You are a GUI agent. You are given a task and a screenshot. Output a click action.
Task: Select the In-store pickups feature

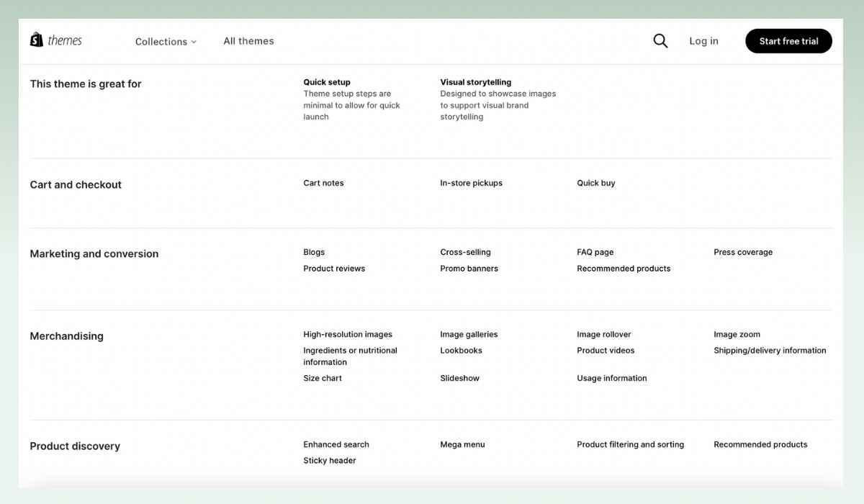click(x=472, y=183)
